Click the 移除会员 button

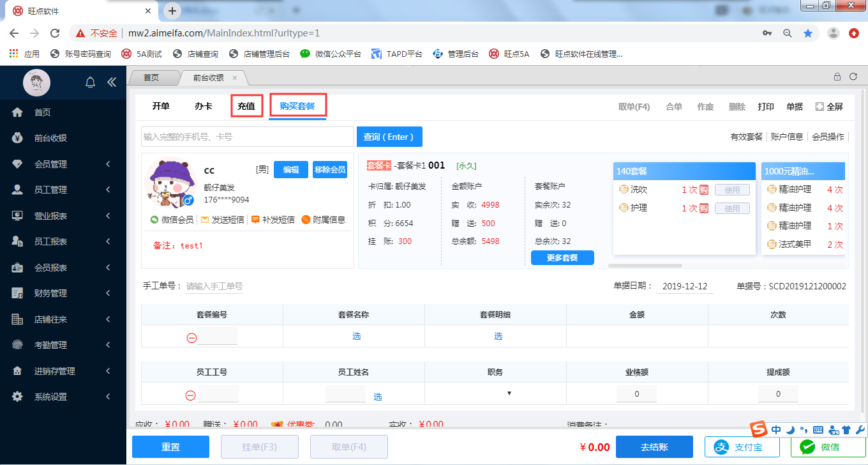point(330,170)
